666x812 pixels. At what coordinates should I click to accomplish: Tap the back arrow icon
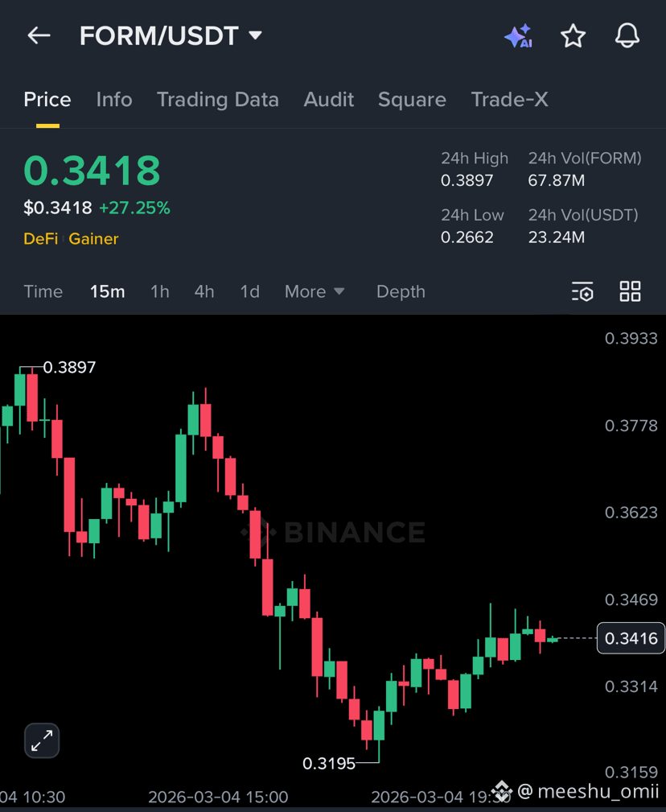pyautogui.click(x=39, y=35)
